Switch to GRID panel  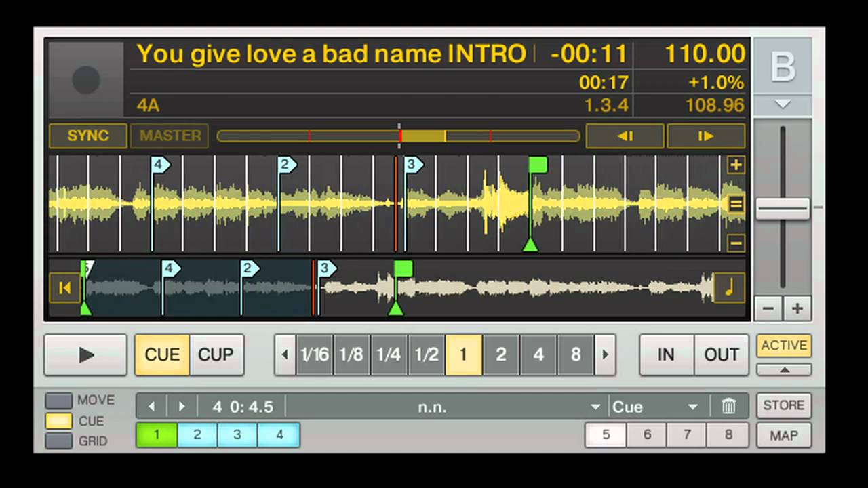(x=58, y=441)
